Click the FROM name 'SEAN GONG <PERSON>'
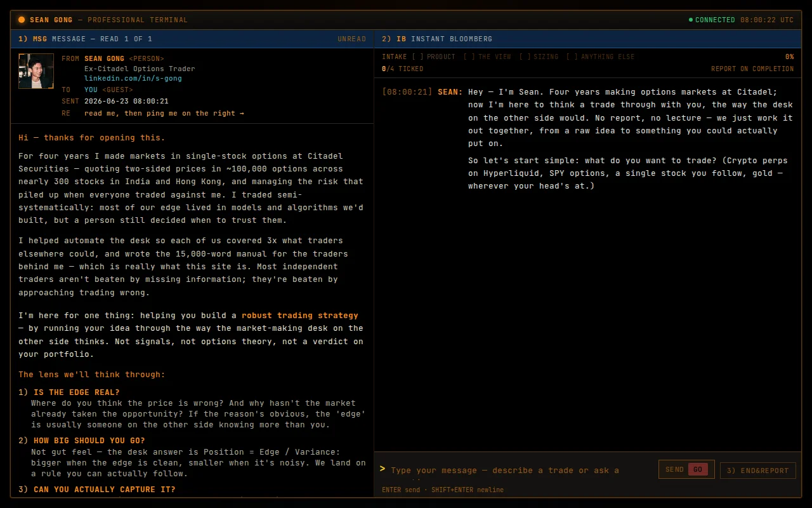Screen dimensions: 812x508 [x=124, y=58]
